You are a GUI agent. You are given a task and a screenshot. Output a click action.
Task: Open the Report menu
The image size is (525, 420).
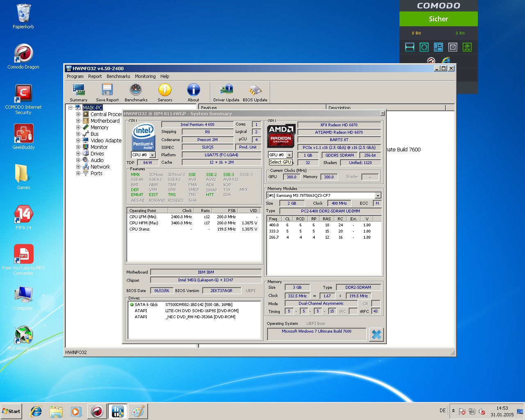pos(95,76)
